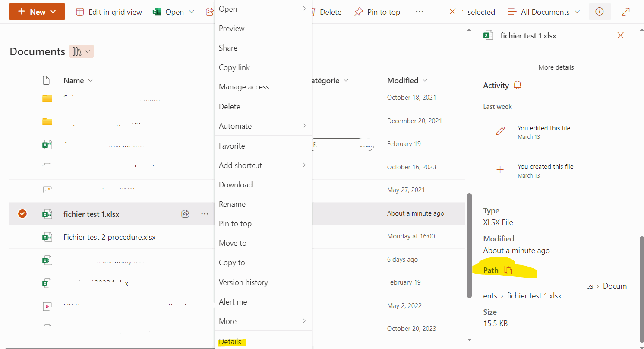Click the More details handle in details pane

(556, 56)
